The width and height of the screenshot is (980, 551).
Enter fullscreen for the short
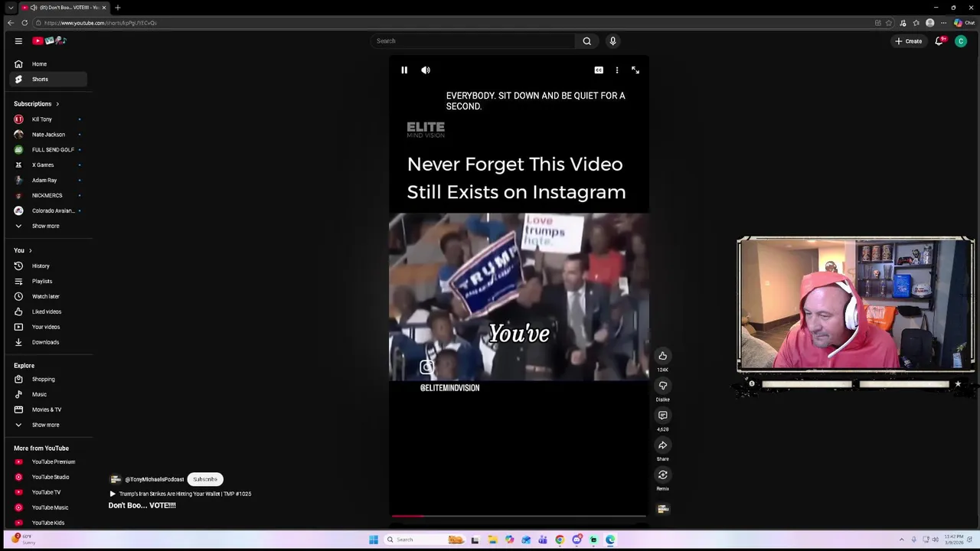point(635,70)
